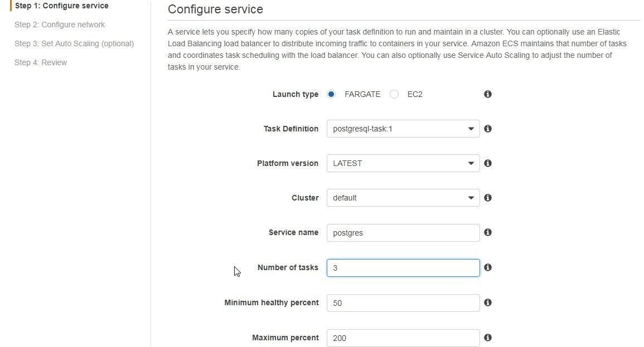Image resolution: width=644 pixels, height=347 pixels.
Task: Select the EC2 launch type radio button
Action: pos(394,94)
